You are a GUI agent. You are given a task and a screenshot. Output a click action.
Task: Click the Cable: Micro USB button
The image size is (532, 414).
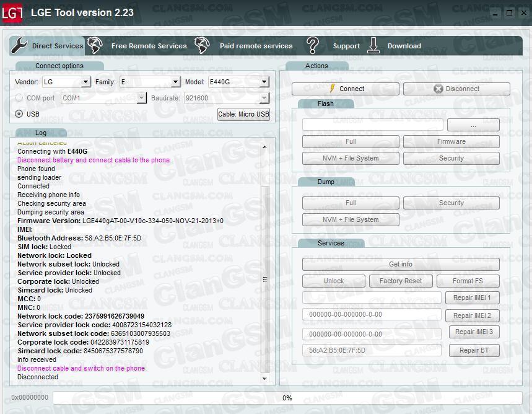243,114
